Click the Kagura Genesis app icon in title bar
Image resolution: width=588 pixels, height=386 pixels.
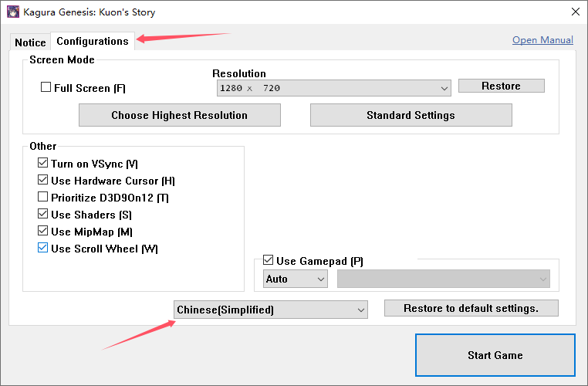13,12
